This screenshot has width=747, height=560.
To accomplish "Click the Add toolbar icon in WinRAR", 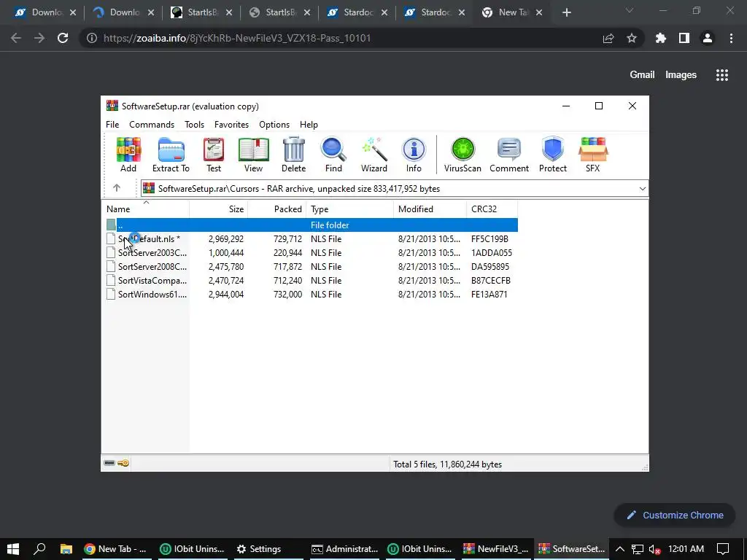I will [128, 155].
